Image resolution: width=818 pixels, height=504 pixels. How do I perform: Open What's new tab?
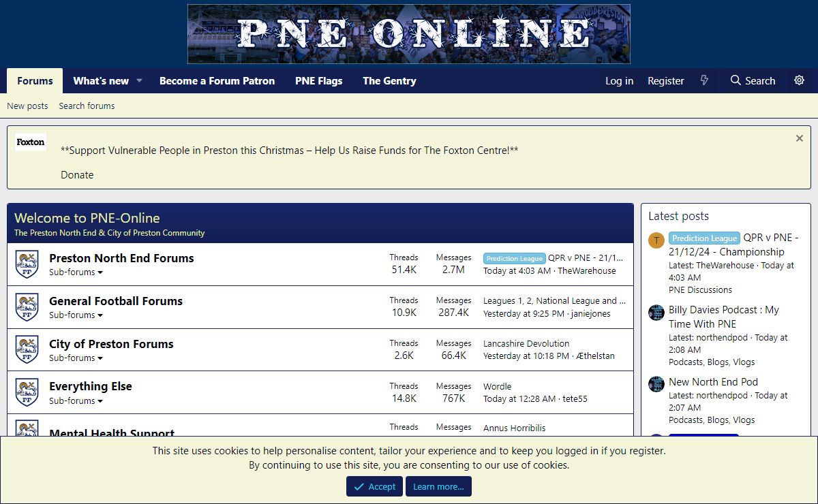tap(101, 80)
